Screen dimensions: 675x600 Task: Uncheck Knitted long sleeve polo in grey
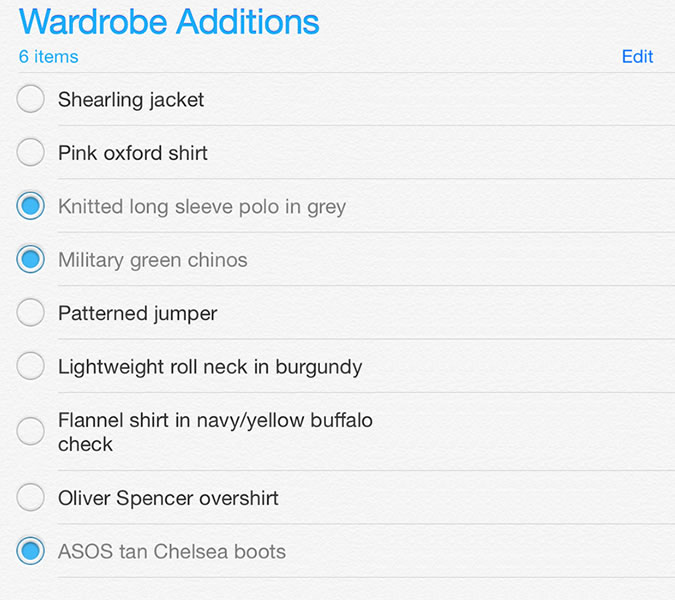click(x=30, y=206)
